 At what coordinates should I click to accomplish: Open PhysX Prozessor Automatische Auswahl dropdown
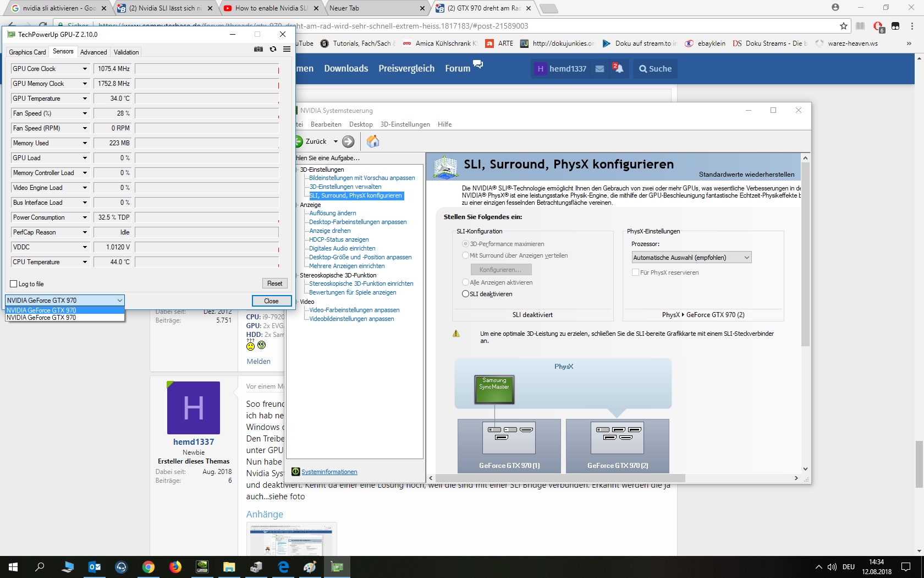click(691, 258)
